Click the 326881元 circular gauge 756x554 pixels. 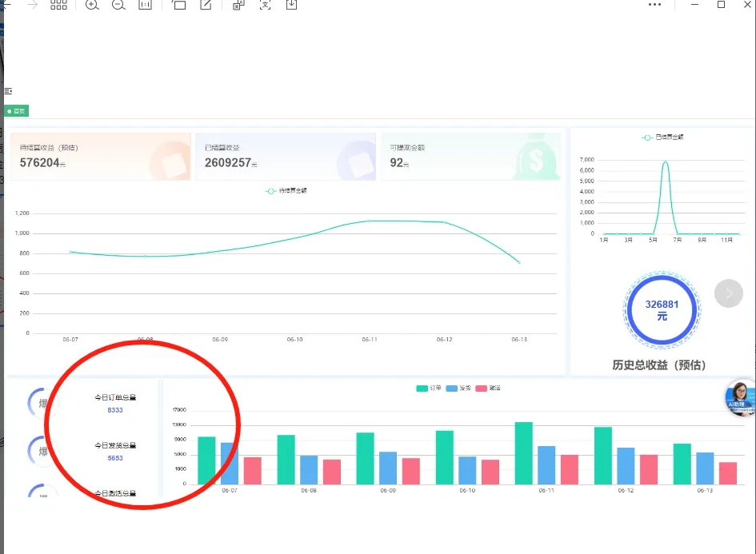[662, 309]
